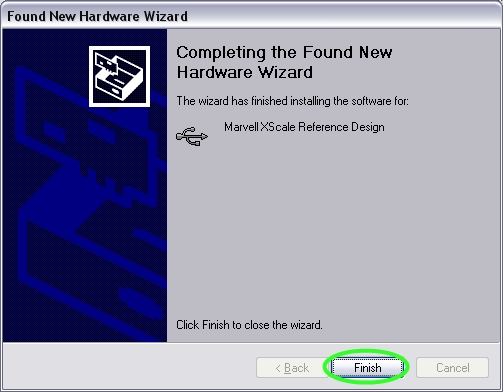Click the underlined B in Back

coord(287,368)
